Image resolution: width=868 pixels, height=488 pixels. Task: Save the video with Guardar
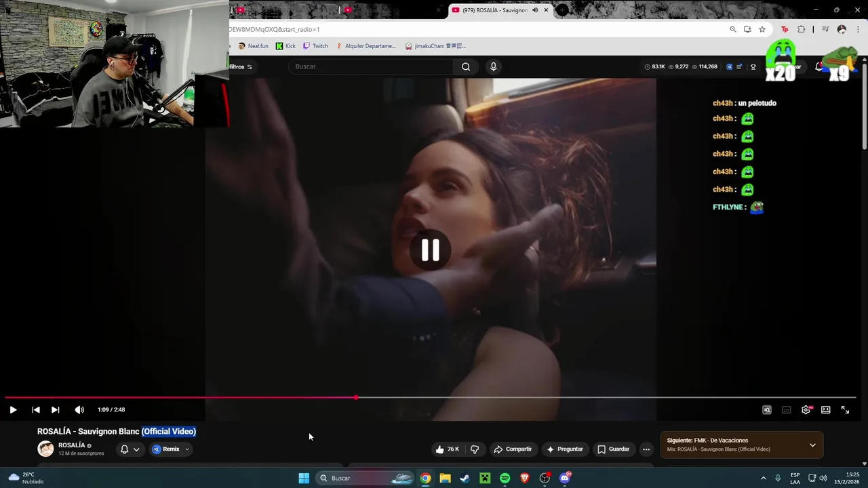tap(614, 449)
